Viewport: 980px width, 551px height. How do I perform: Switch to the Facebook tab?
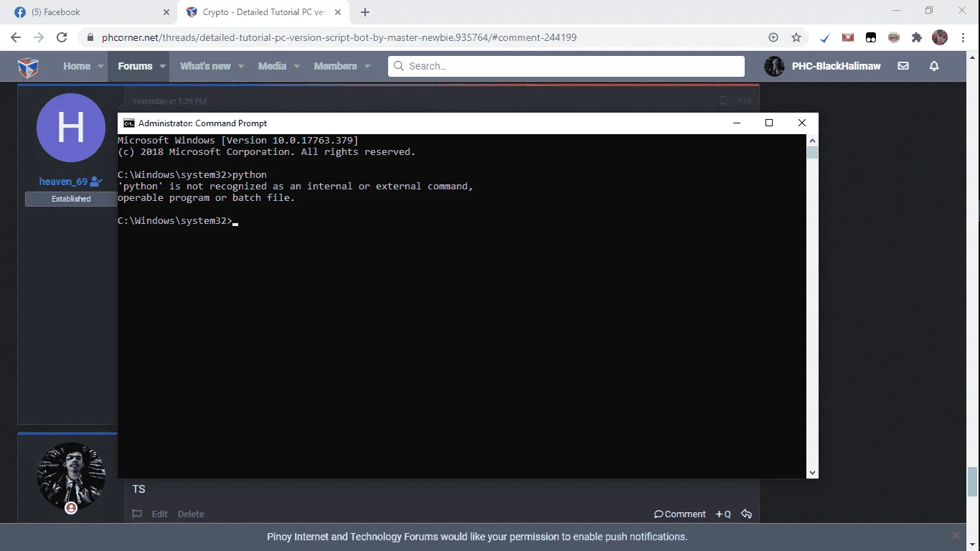tap(91, 12)
